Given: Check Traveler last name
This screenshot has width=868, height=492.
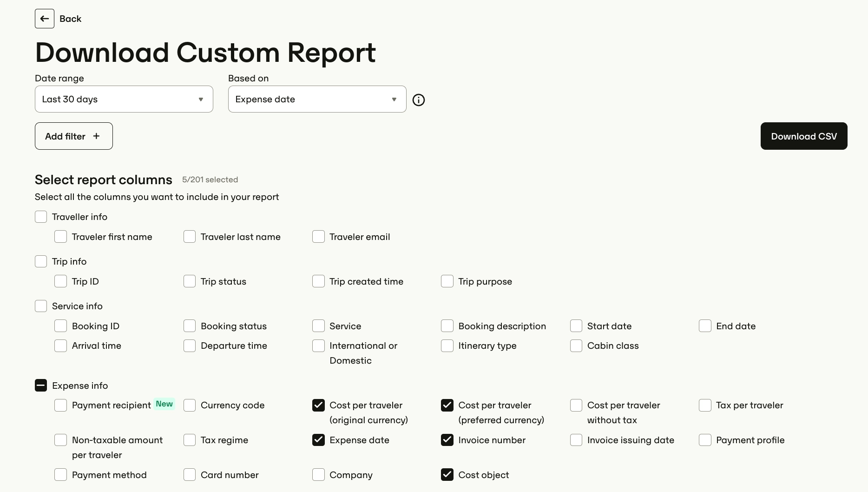Looking at the screenshot, I should (x=190, y=237).
